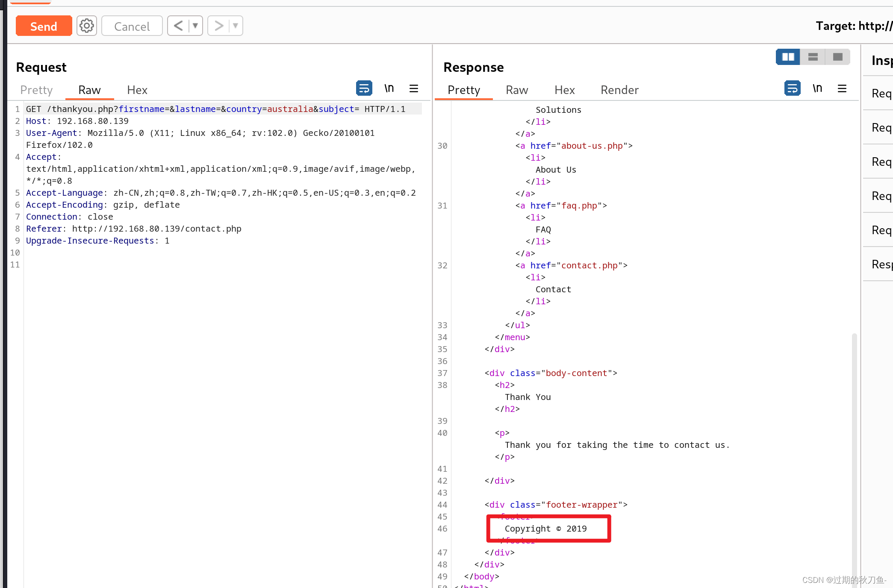Click the Send button
Image resolution: width=893 pixels, height=588 pixels.
[44, 26]
